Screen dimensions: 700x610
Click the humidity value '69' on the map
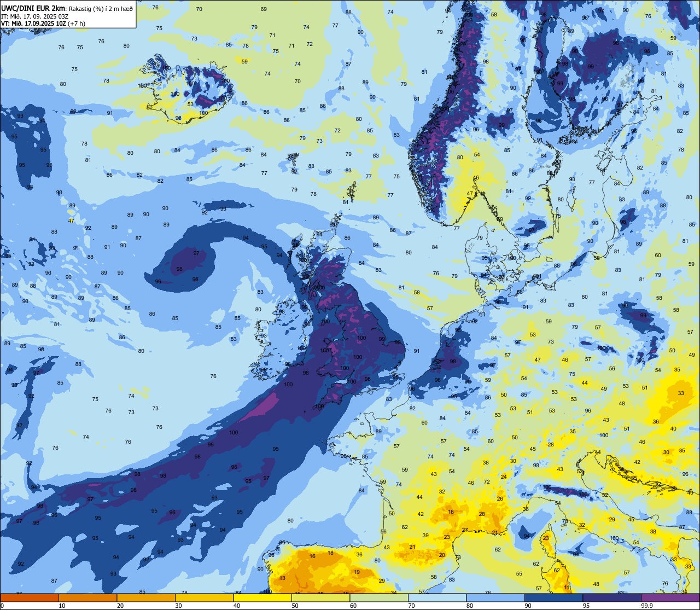tap(264, 9)
